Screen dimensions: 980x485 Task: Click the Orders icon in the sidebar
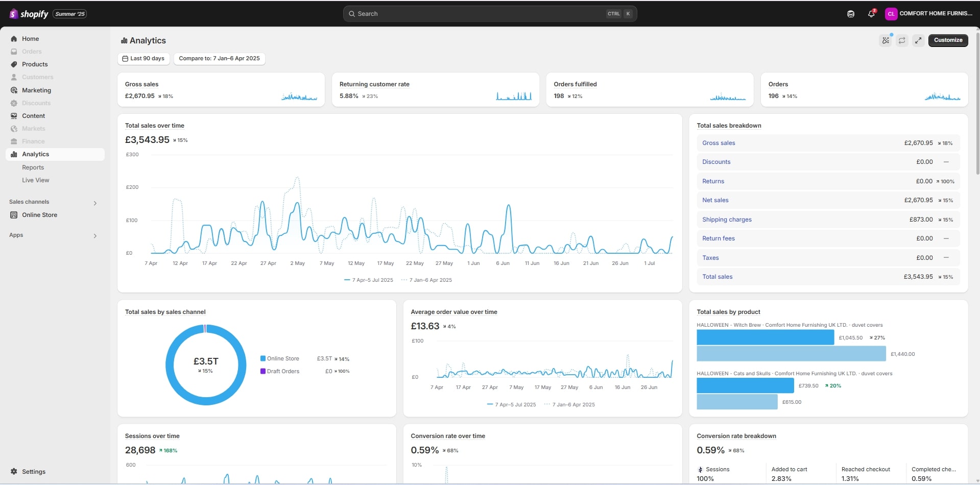pos(14,52)
